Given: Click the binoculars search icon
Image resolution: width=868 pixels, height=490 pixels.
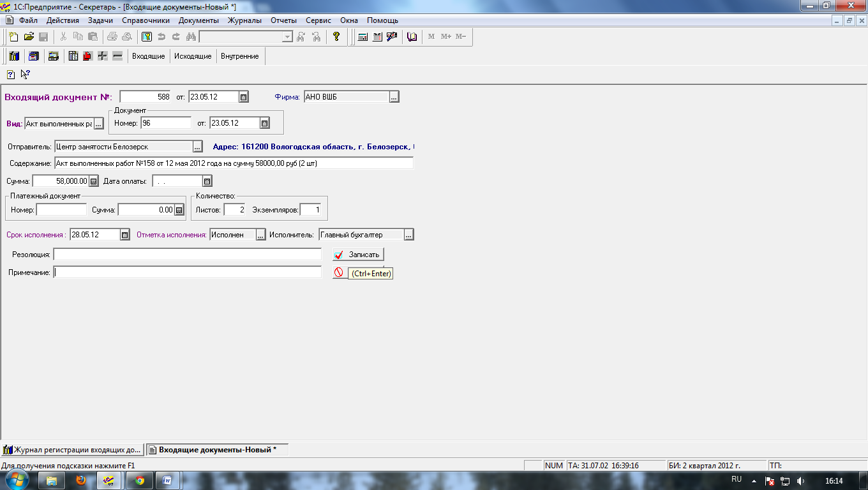Looking at the screenshot, I should coord(190,36).
